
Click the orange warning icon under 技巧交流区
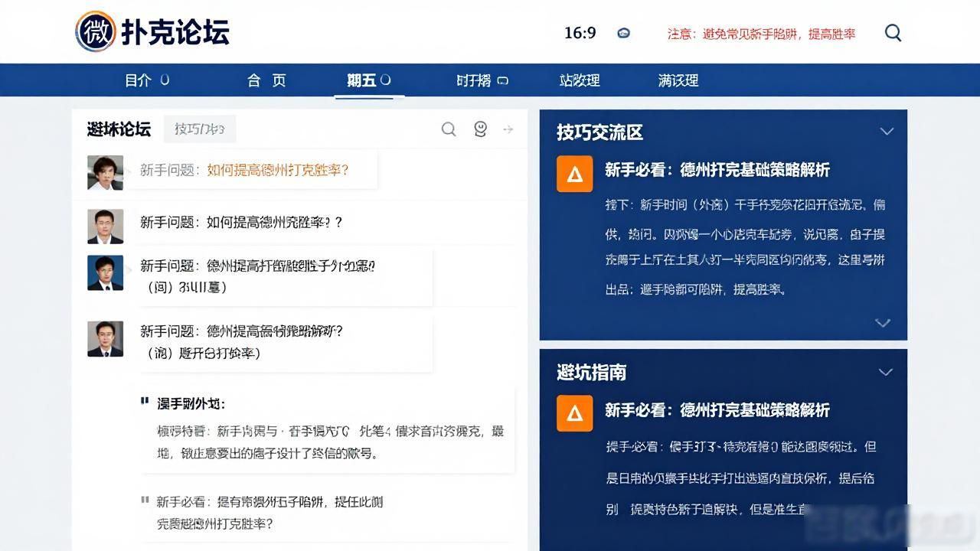[574, 174]
